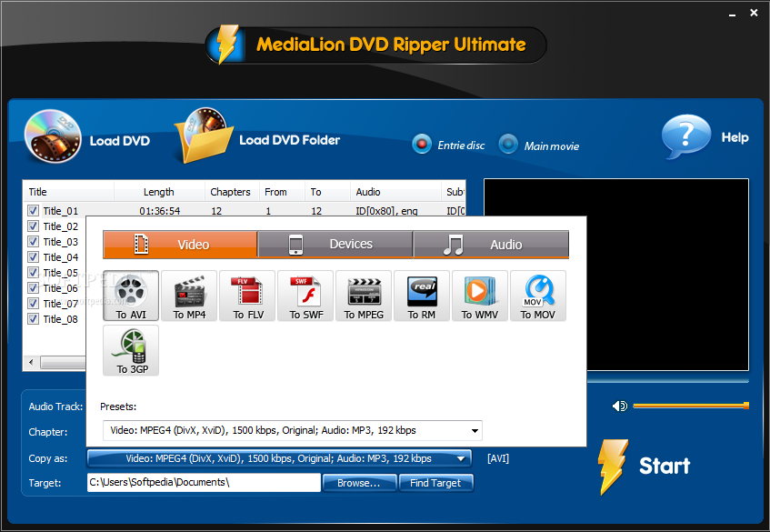Click the Start text label

pos(665,466)
